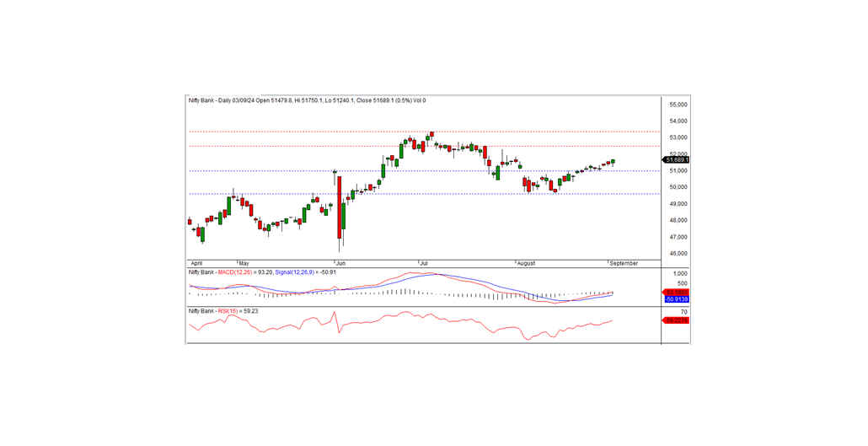Click the 47,000 price axis label

678,237
